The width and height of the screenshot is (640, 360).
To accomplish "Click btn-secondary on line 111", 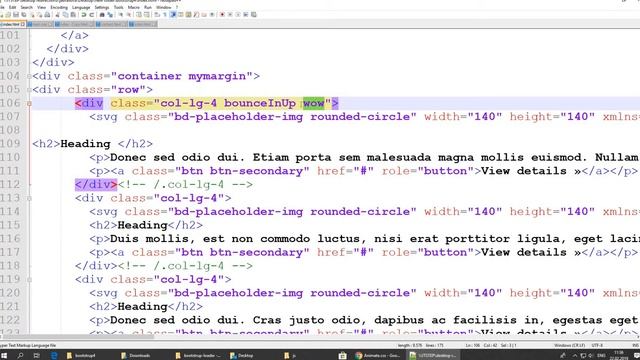I will 256,171.
